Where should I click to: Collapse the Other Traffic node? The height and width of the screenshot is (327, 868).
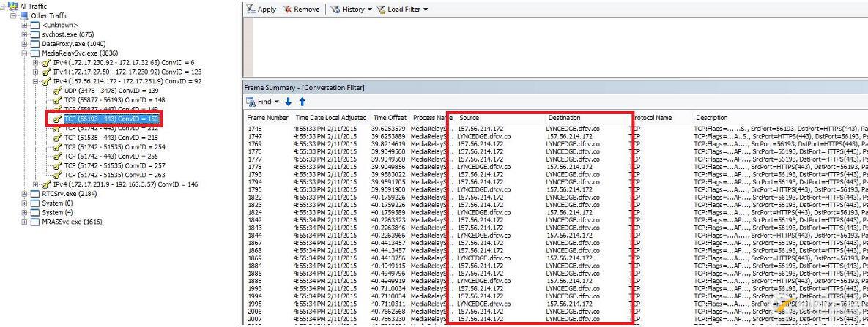coord(13,15)
